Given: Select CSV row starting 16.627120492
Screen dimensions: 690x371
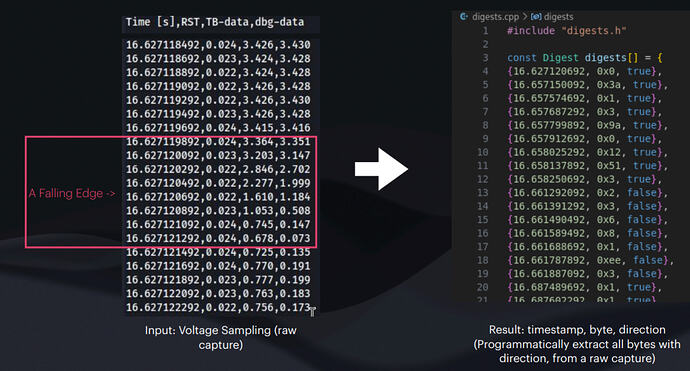Looking at the screenshot, I should click(x=218, y=183).
